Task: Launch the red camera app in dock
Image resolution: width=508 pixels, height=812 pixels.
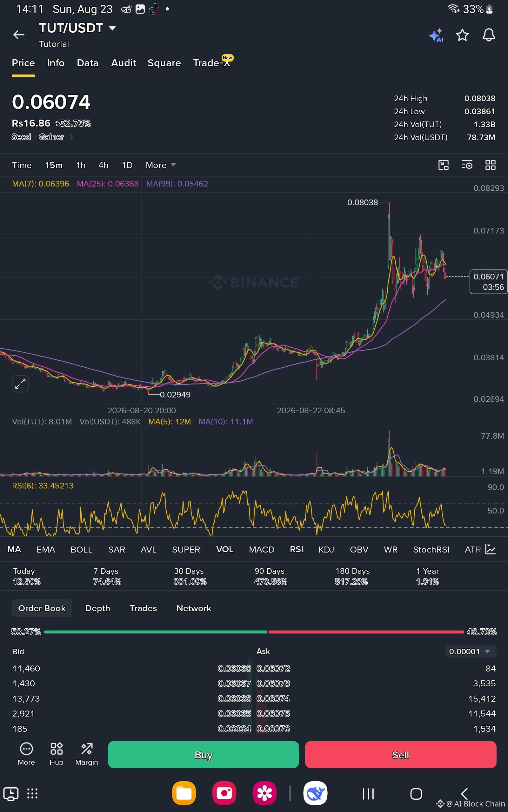Action: (224, 793)
